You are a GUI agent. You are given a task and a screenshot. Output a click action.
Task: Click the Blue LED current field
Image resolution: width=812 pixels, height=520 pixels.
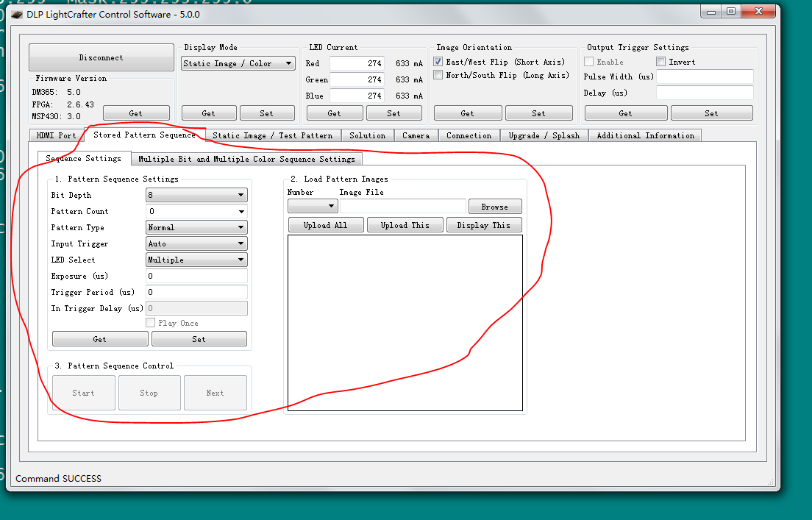point(357,96)
